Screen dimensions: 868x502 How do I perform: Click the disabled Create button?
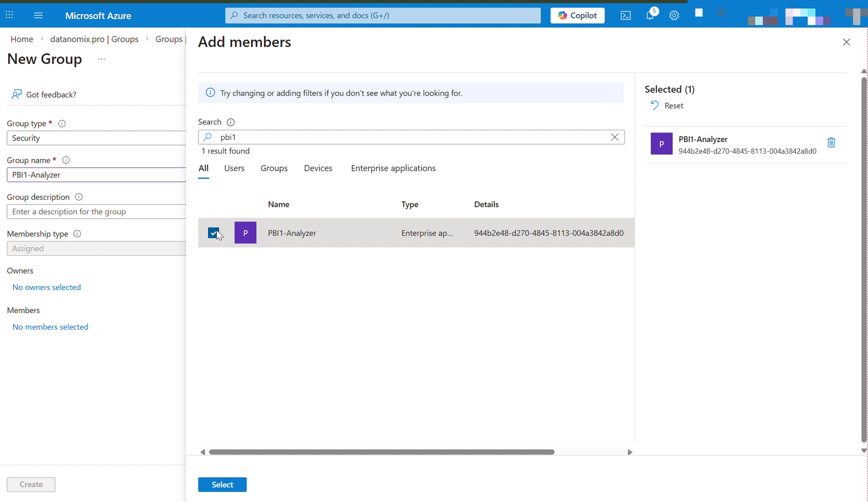tap(31, 485)
